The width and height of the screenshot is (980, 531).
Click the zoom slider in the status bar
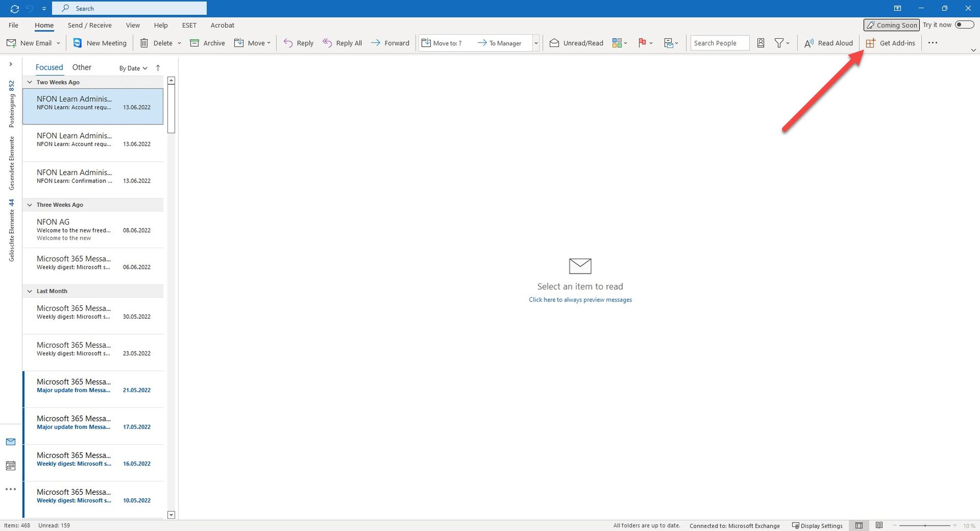(925, 526)
